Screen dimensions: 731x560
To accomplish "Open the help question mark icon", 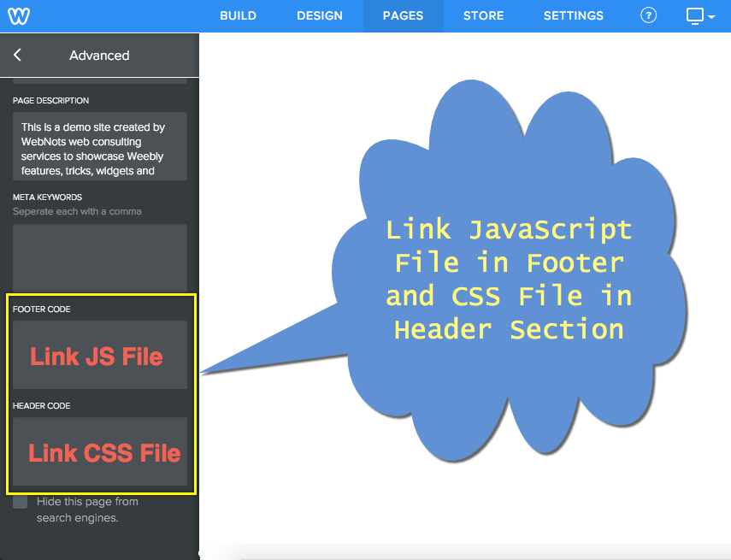I will click(648, 15).
